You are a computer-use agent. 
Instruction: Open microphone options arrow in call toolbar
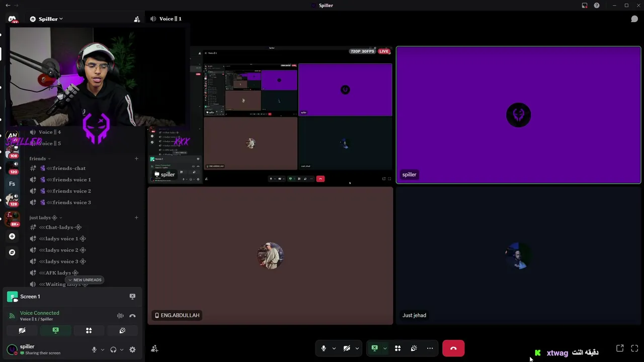pos(334,348)
